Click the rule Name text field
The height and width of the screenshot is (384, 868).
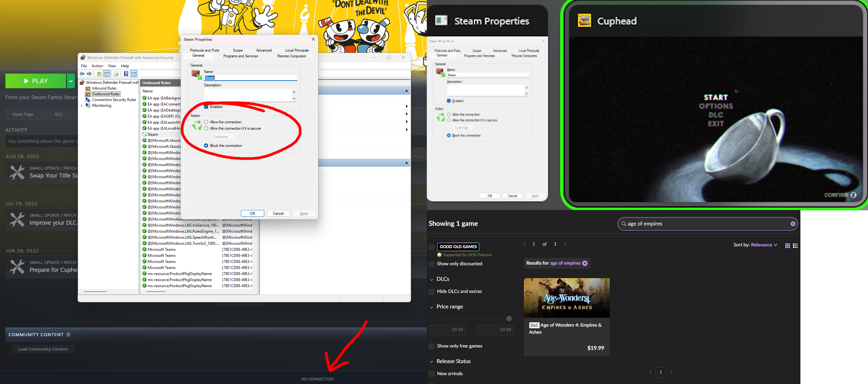tap(251, 78)
